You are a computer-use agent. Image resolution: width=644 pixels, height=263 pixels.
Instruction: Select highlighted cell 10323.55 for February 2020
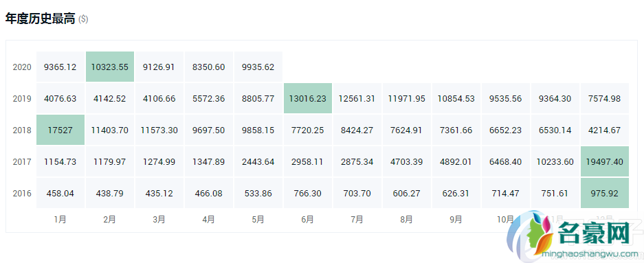tap(110, 67)
